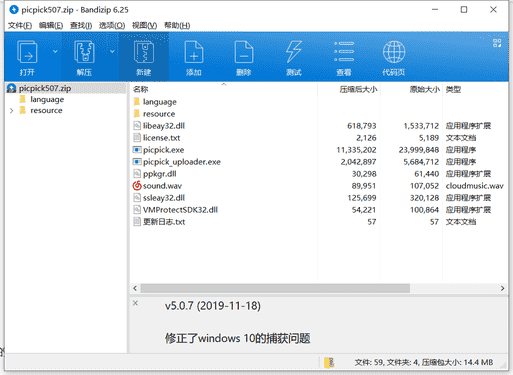Screen dimensions: 513x375
Task: Click the grid layout icon in the toolbar corner
Action: (x=497, y=43)
